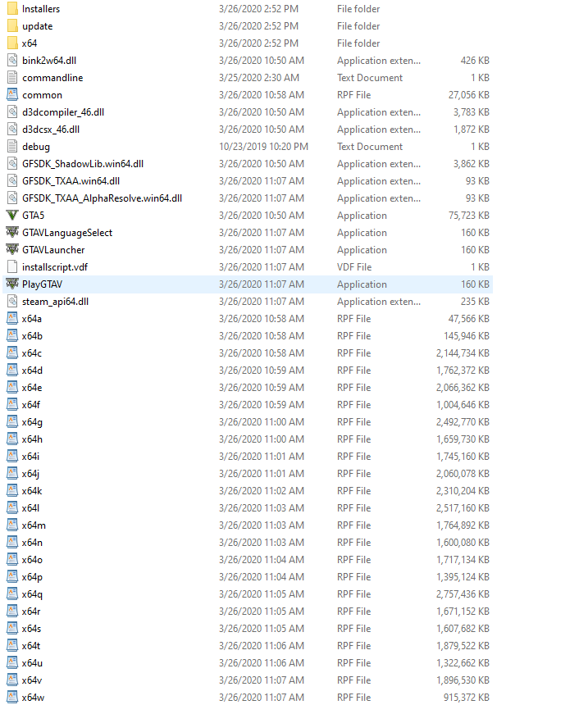This screenshot has height=714, width=588.
Task: Click the update folder icon
Action: tap(13, 26)
